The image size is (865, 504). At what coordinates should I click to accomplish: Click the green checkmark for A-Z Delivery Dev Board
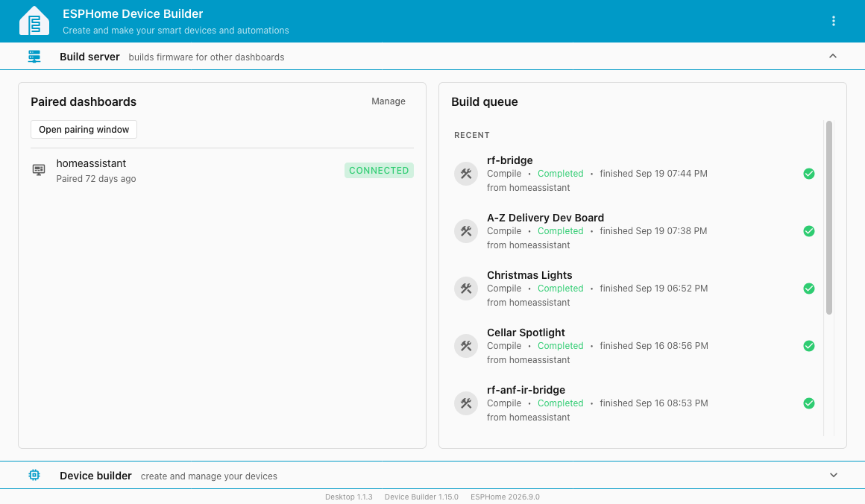click(x=809, y=231)
